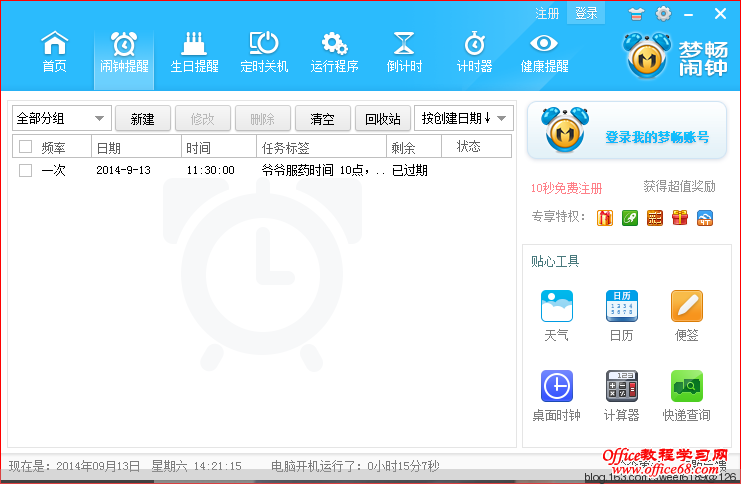Toggle the select-all checkbox in header
The image size is (741, 484).
tap(26, 147)
